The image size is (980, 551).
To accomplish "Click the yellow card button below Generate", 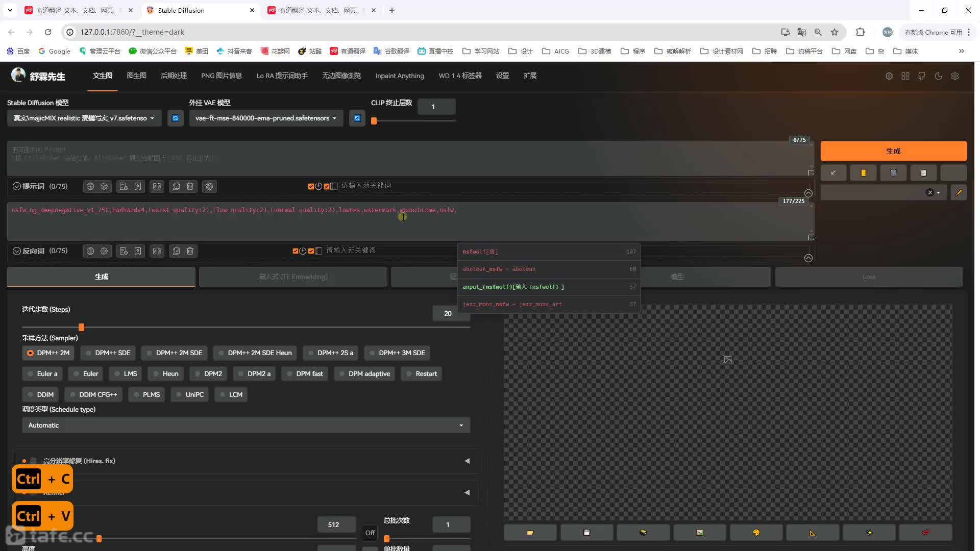I will pos(864,173).
